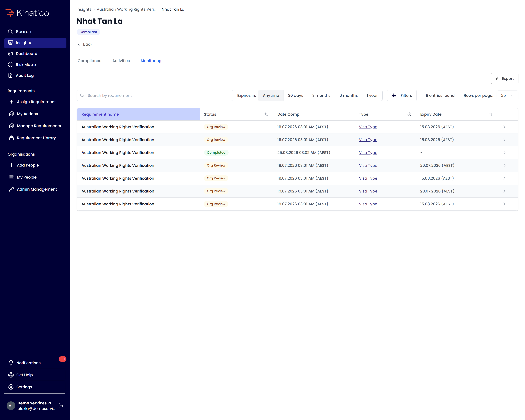Screen dimensions: 525x420
Task: Click the Admin Management wrench icon
Action: pyautogui.click(x=11, y=189)
